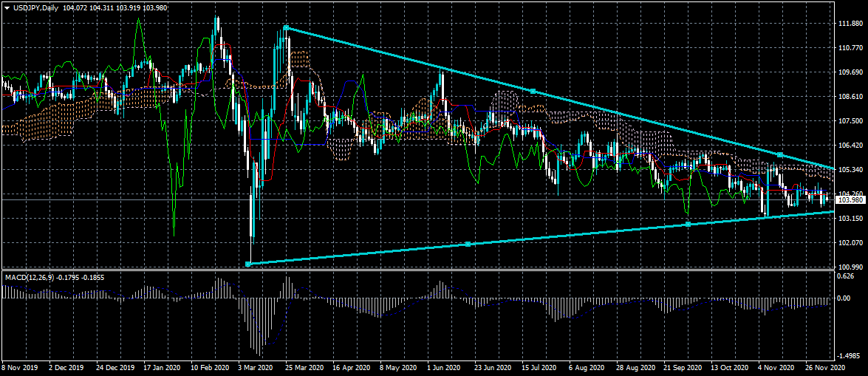Select the upper trendline's anchor near November 2020

pos(779,154)
